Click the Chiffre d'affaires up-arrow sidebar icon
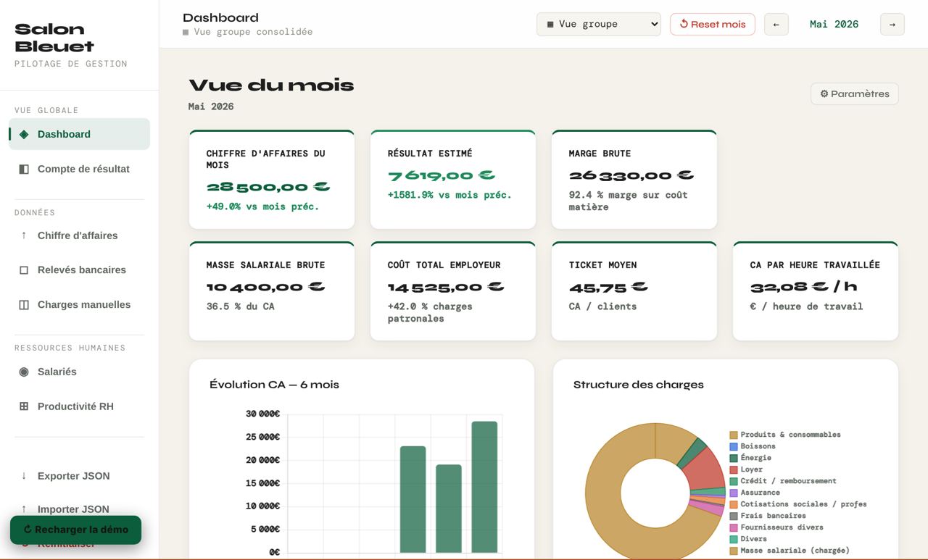 tap(24, 235)
